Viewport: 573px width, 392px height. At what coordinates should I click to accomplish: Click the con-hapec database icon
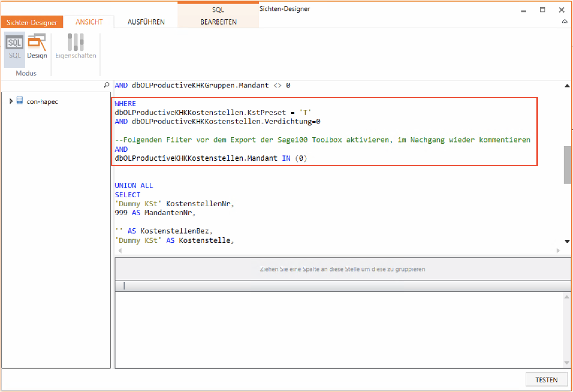point(20,101)
